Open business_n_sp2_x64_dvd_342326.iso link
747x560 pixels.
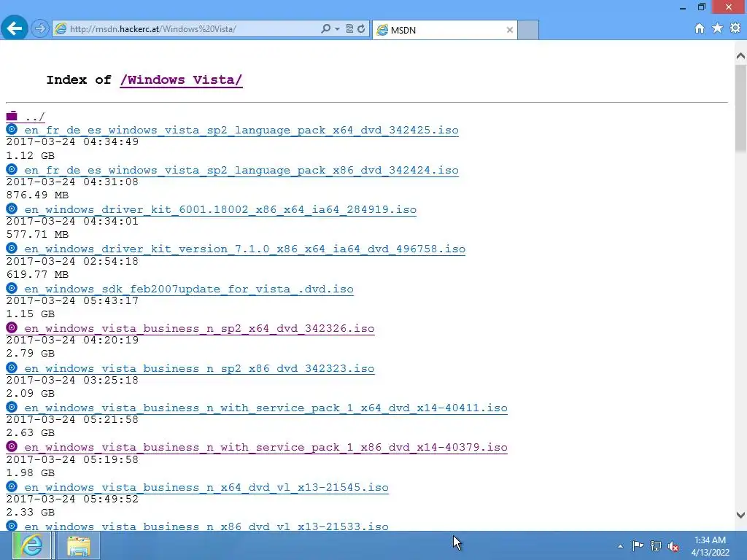pos(200,329)
